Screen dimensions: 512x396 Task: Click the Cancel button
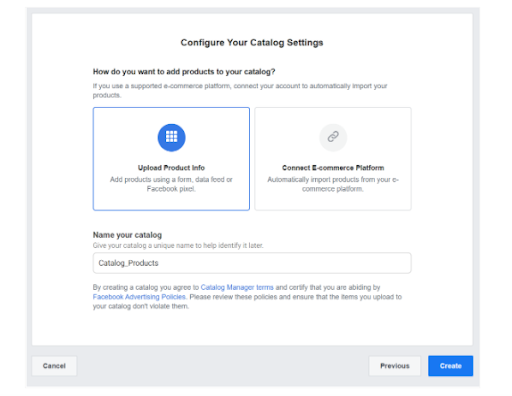(54, 366)
